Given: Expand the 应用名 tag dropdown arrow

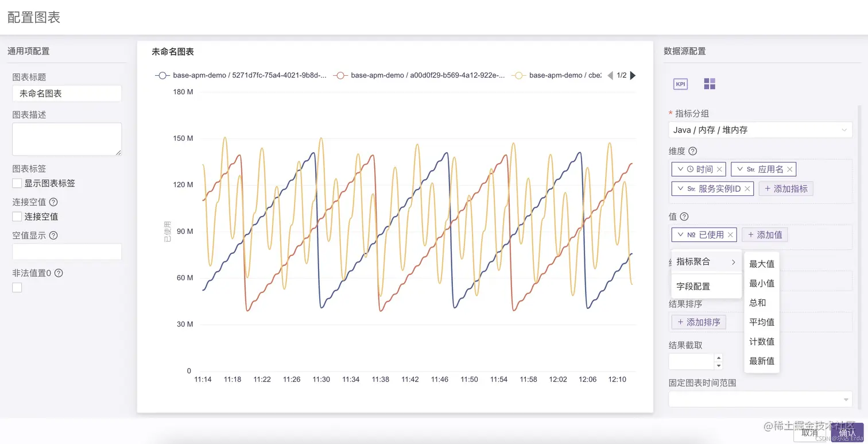Looking at the screenshot, I should (740, 169).
